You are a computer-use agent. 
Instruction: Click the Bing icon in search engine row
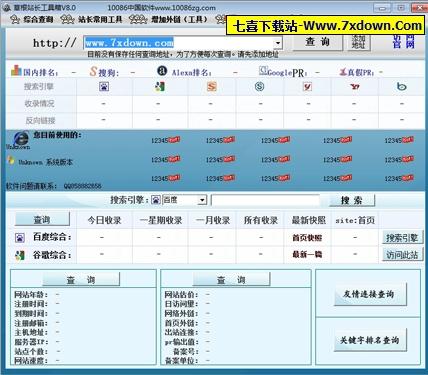pos(402,87)
